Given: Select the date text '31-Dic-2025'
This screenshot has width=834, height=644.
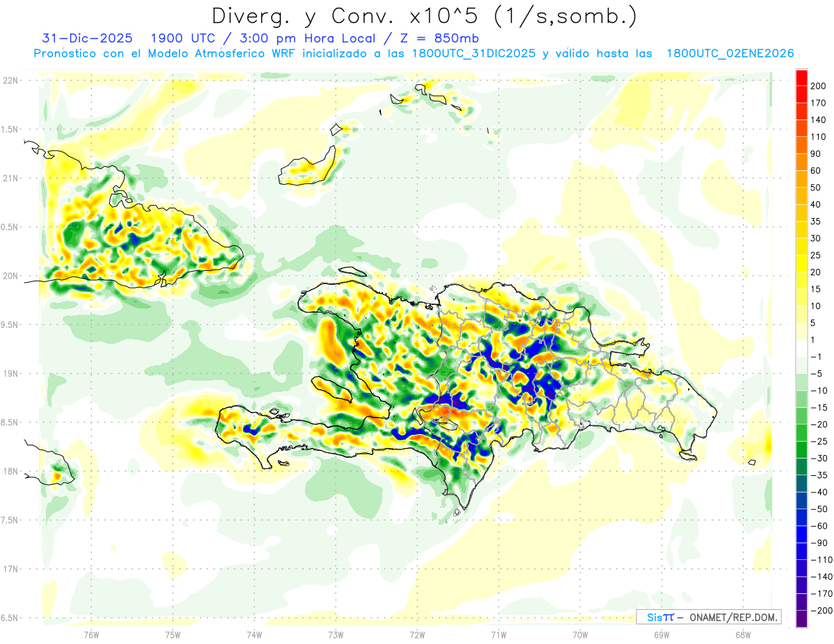Looking at the screenshot, I should pyautogui.click(x=87, y=38).
